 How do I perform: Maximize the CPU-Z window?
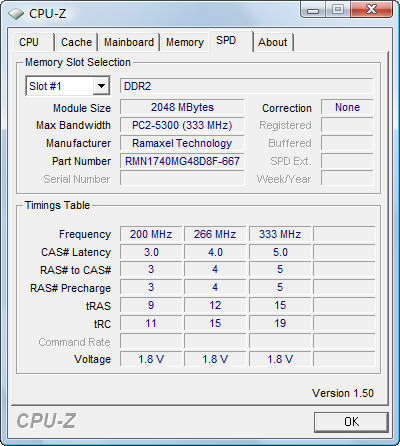coord(338,10)
